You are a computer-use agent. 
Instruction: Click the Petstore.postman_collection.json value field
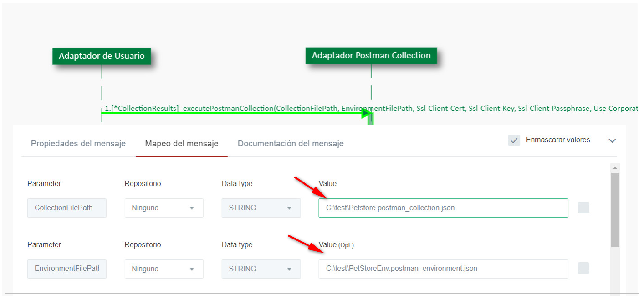tap(443, 208)
